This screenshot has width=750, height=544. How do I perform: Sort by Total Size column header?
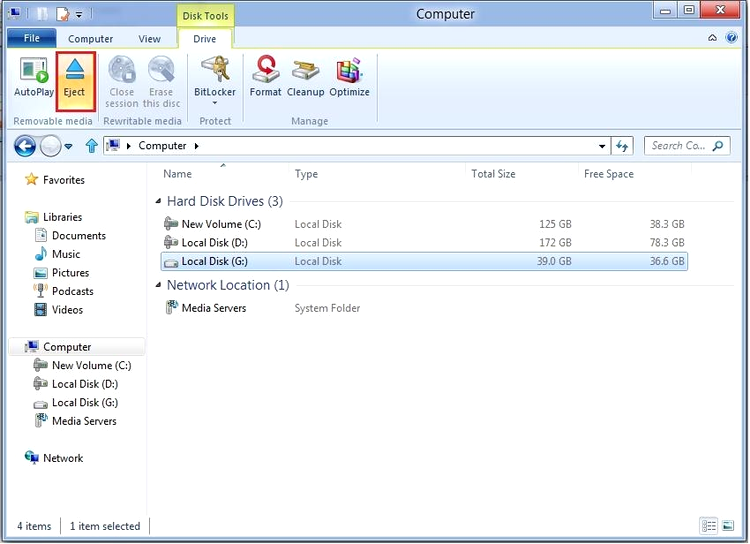pyautogui.click(x=493, y=174)
